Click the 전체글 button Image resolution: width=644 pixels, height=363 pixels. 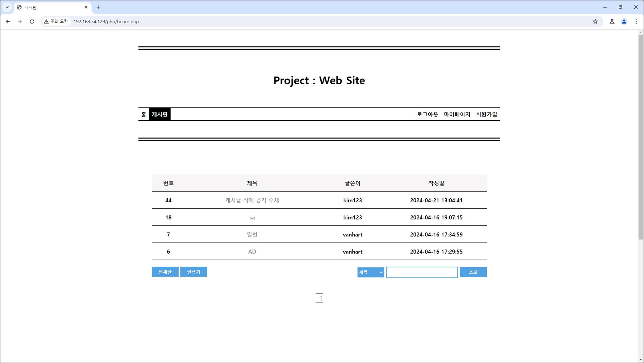coord(165,272)
